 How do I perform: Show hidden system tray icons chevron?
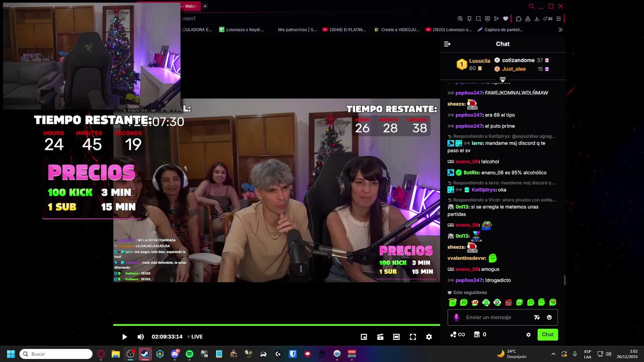click(553, 354)
